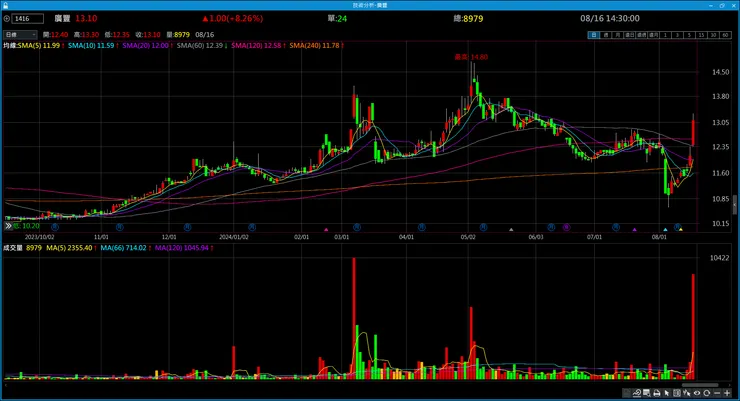Click the latest red volume bar at right
Viewport: 740px width, 401px height.
pos(693,326)
